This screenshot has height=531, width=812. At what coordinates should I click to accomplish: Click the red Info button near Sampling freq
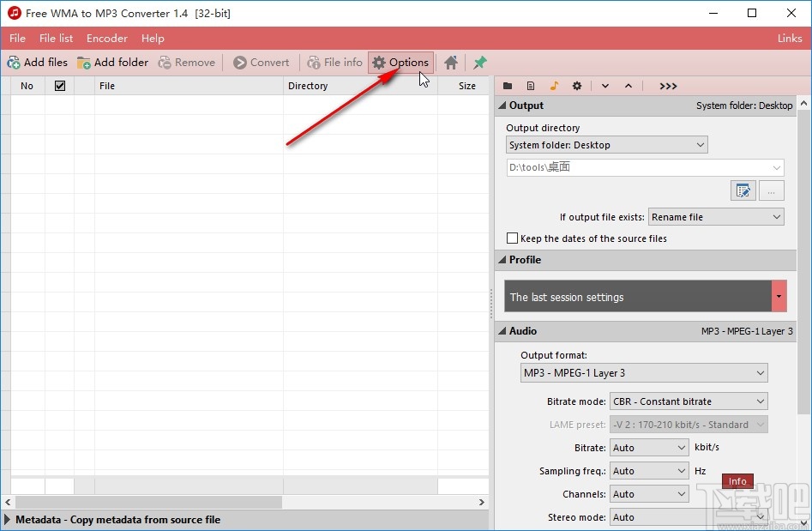click(x=737, y=481)
